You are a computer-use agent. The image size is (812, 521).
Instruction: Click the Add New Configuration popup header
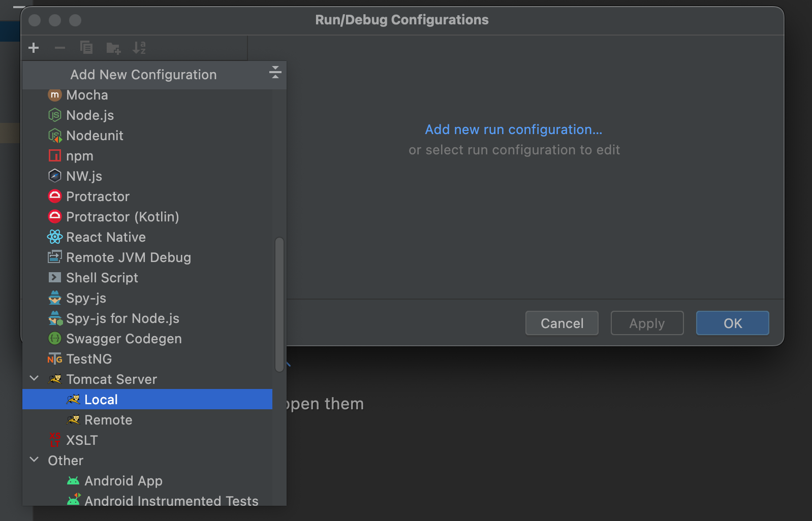(x=154, y=75)
